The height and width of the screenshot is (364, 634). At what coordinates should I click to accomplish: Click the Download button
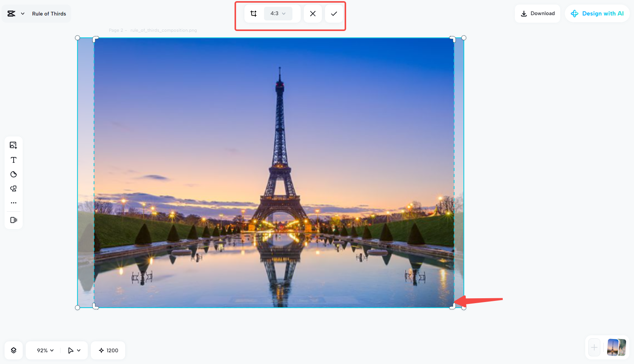coord(538,13)
